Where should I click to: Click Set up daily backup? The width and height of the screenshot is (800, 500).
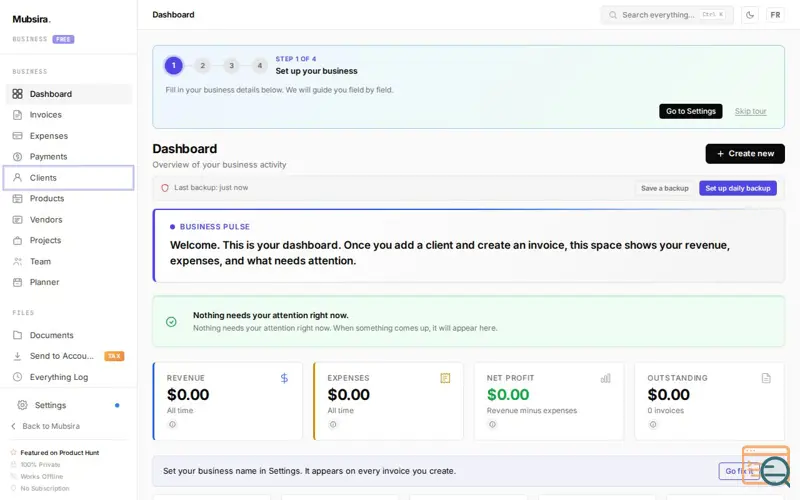738,188
